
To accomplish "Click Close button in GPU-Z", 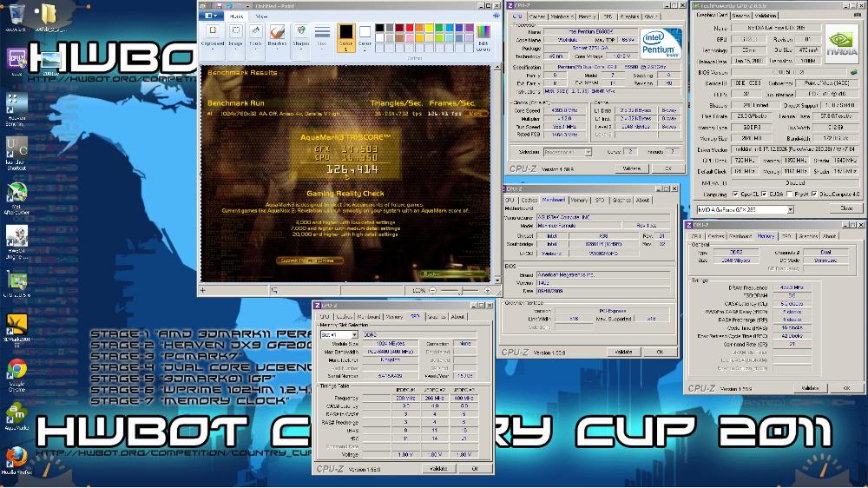I will [x=845, y=208].
